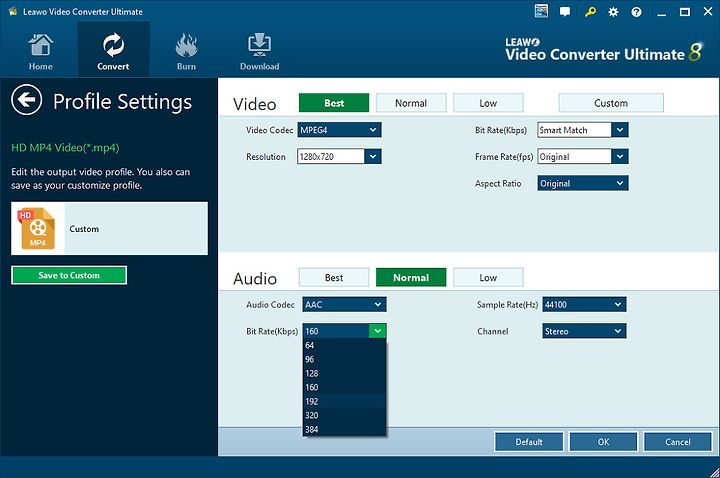Choose 160 in the open bit rate list
Viewport: 720px width, 478px height.
(x=344, y=387)
